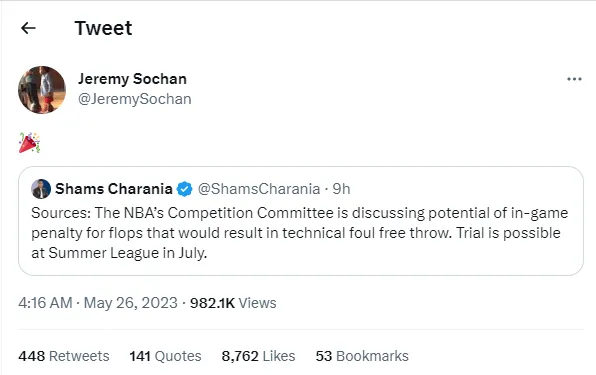Screen dimensions: 596x375
Task: Click the 4:16 AM timestamp
Action: coord(45,303)
